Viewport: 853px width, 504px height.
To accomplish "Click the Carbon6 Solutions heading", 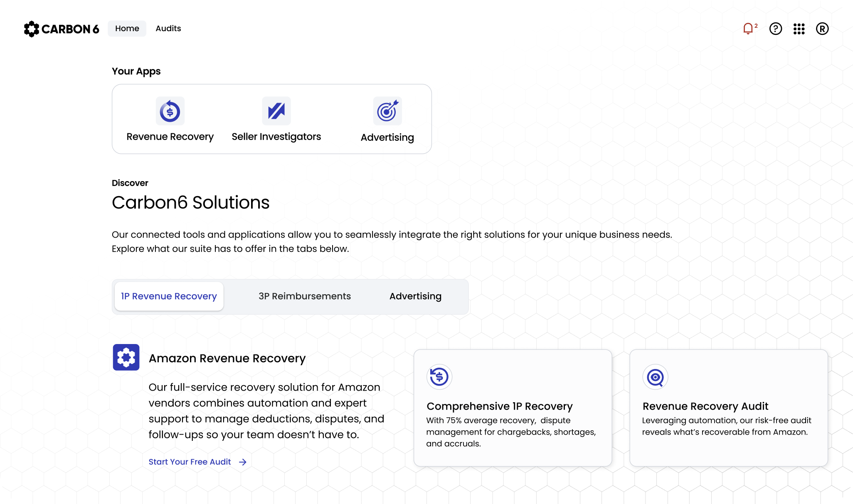I will click(x=191, y=202).
